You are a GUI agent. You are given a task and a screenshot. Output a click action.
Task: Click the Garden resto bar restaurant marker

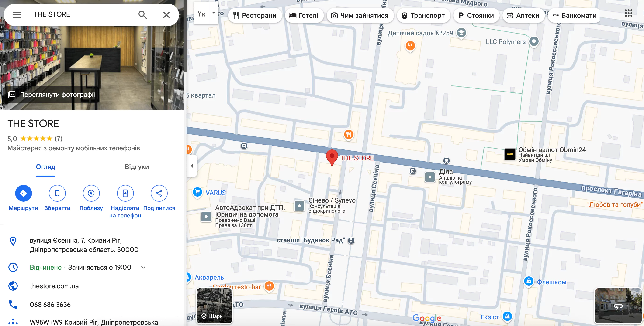click(269, 286)
